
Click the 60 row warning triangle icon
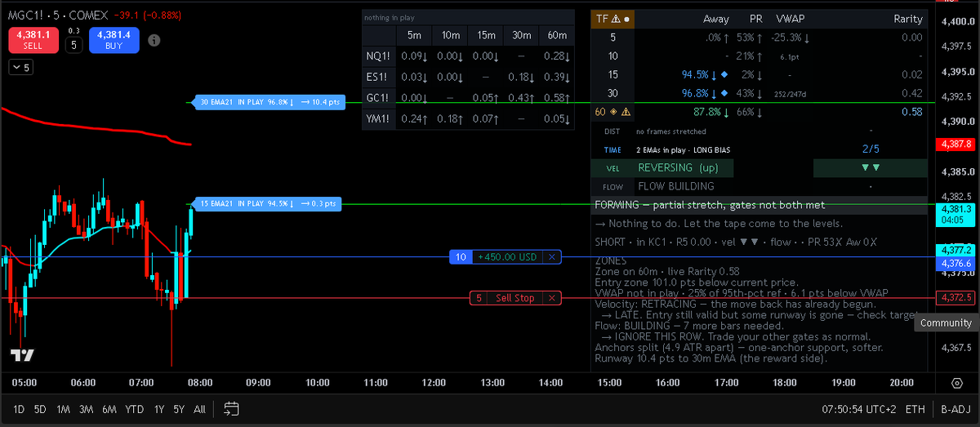point(626,112)
